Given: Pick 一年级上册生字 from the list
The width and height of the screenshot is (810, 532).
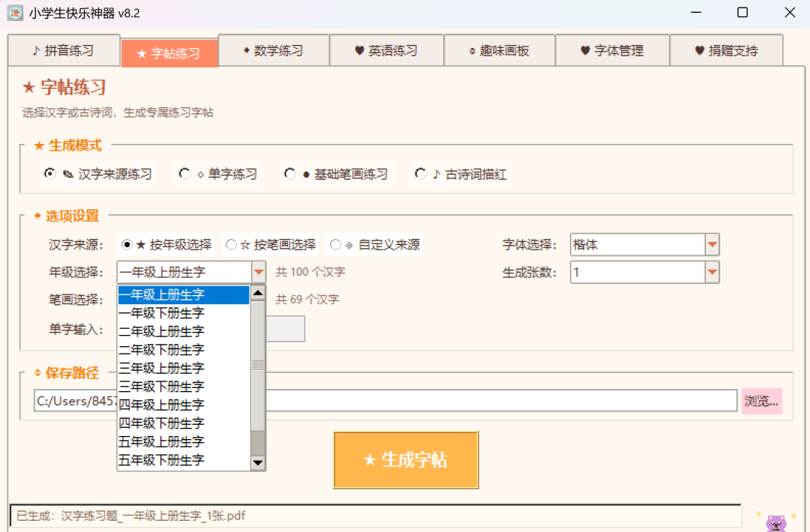Looking at the screenshot, I should coord(184,294).
